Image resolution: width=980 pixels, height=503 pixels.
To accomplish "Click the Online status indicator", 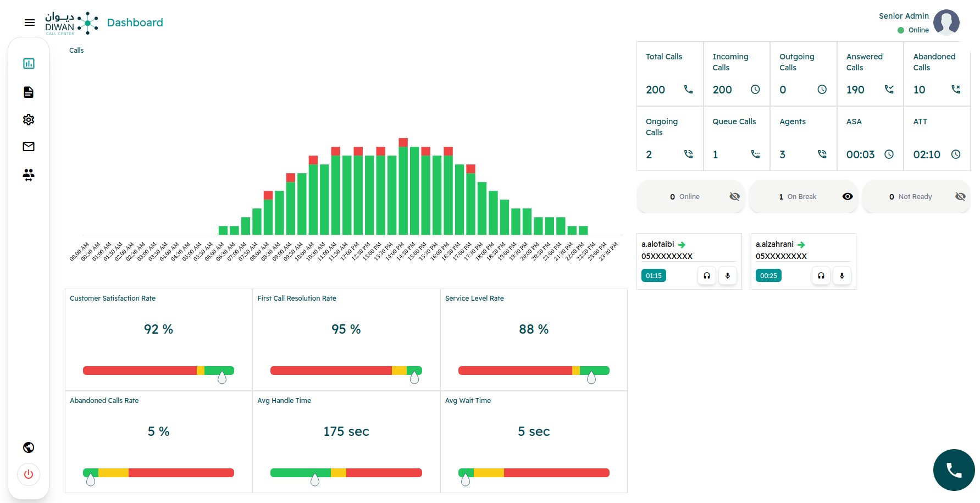I will click(x=913, y=30).
